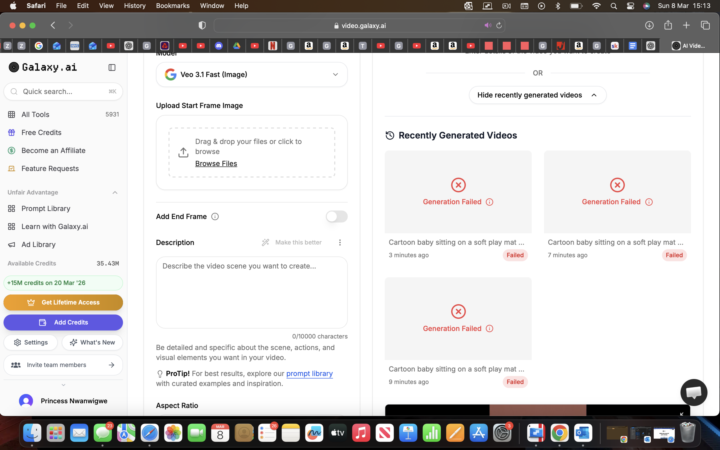Click +15M credits on 20 Mar banner
Viewport: 720px width, 450px height.
pos(63,283)
